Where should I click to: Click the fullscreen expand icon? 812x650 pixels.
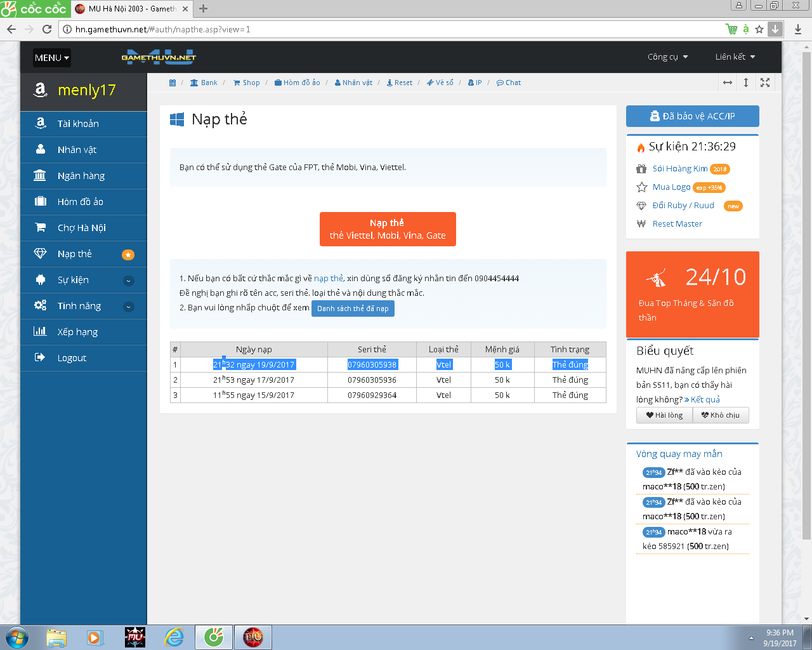(765, 83)
